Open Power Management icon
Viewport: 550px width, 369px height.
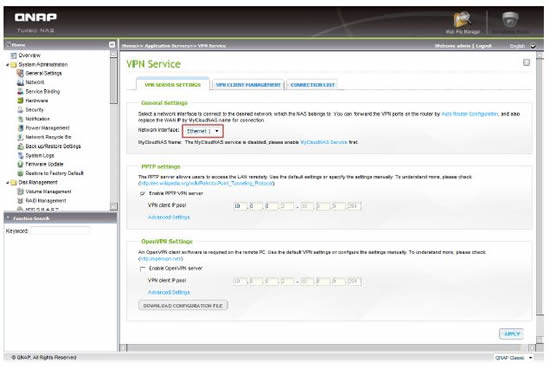click(x=20, y=128)
